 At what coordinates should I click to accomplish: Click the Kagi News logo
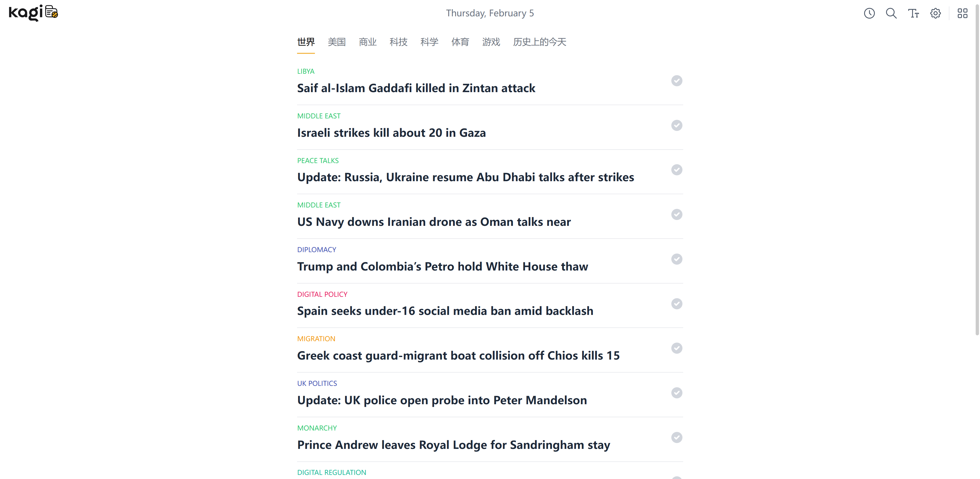point(33,13)
